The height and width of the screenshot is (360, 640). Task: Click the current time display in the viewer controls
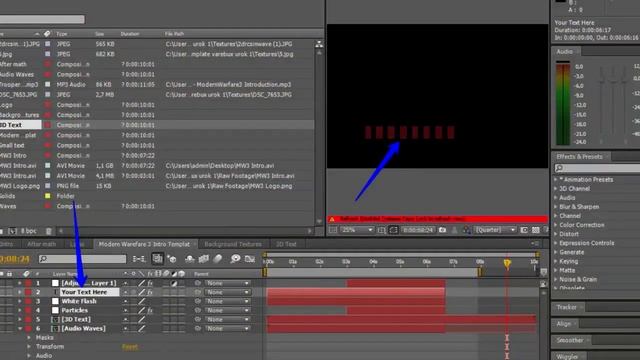tap(418, 230)
